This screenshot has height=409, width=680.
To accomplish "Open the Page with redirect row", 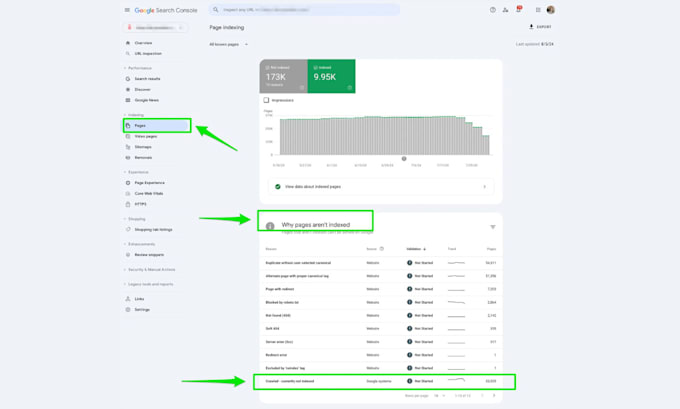I will pyautogui.click(x=381, y=289).
